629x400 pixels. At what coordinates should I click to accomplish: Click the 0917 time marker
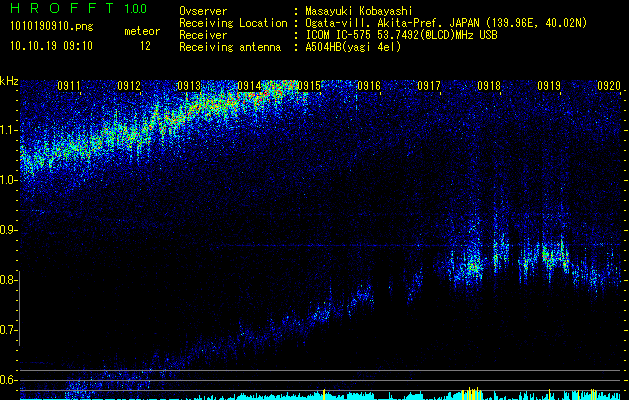[x=429, y=86]
